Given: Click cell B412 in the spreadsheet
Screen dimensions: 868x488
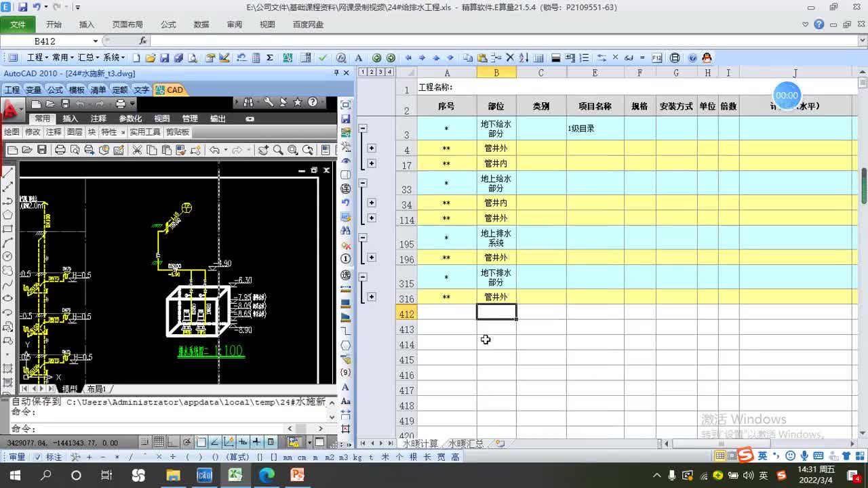Looking at the screenshot, I should [x=496, y=312].
